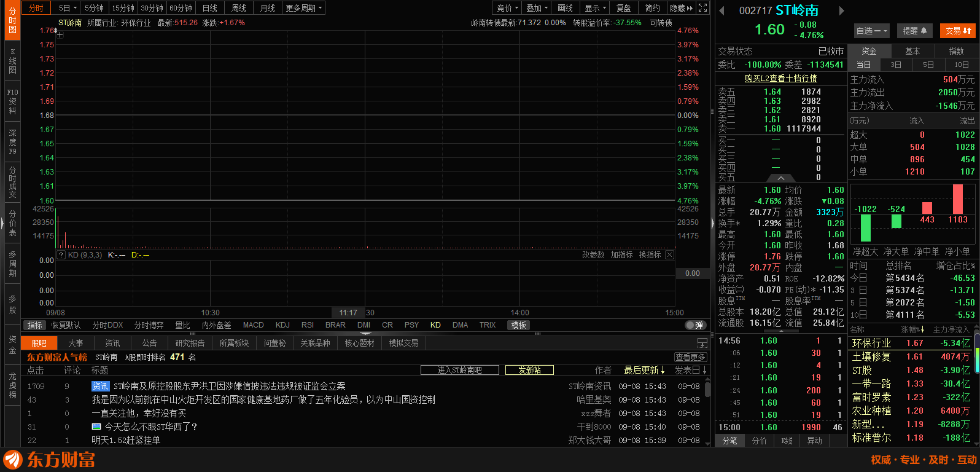Select 10日 fund flow period
980x472 pixels.
(962, 65)
